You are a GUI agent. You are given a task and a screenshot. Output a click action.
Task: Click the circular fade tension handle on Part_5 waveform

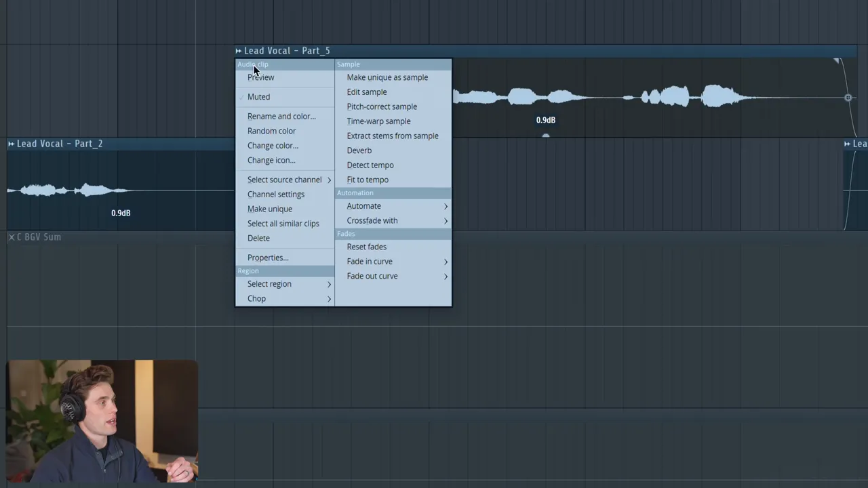coord(848,98)
